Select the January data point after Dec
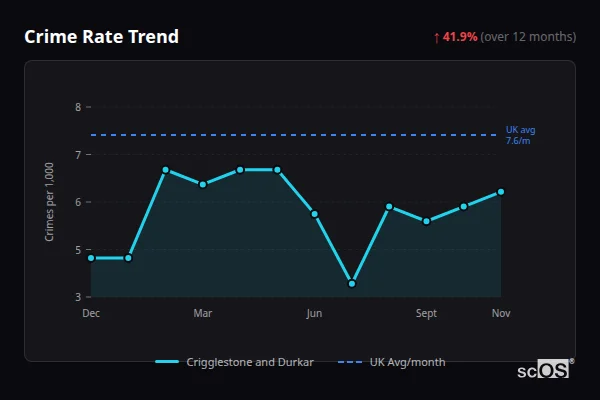This screenshot has height=400, width=600. click(128, 258)
